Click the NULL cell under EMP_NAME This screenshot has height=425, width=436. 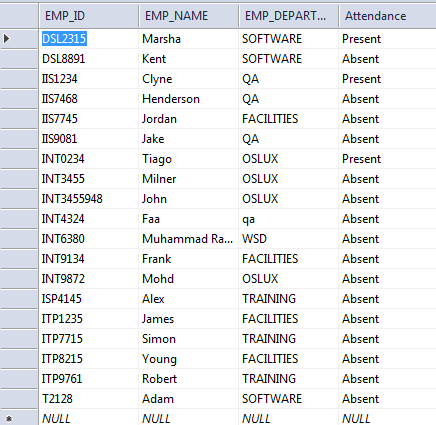coord(188,418)
